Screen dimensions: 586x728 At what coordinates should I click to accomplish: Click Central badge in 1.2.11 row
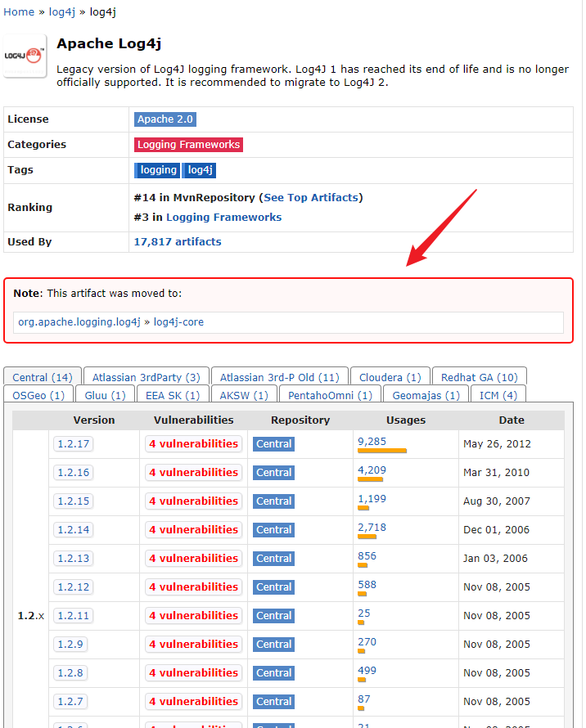pos(273,616)
